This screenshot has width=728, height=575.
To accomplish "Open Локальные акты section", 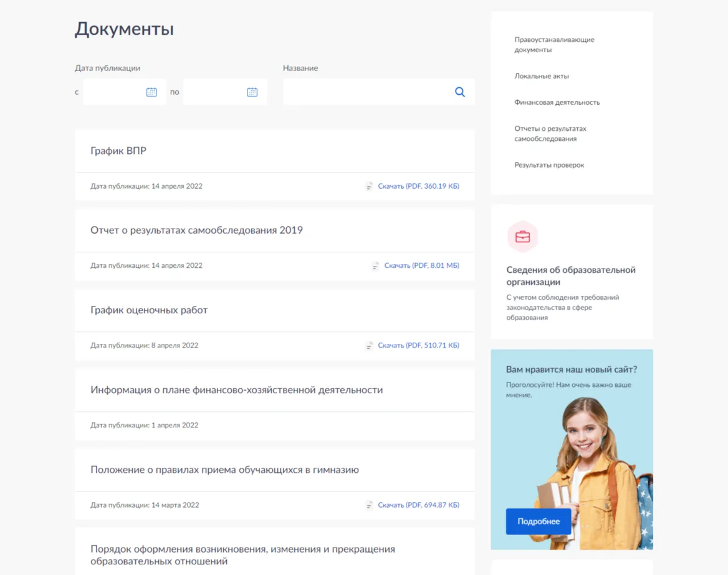I will pos(542,76).
